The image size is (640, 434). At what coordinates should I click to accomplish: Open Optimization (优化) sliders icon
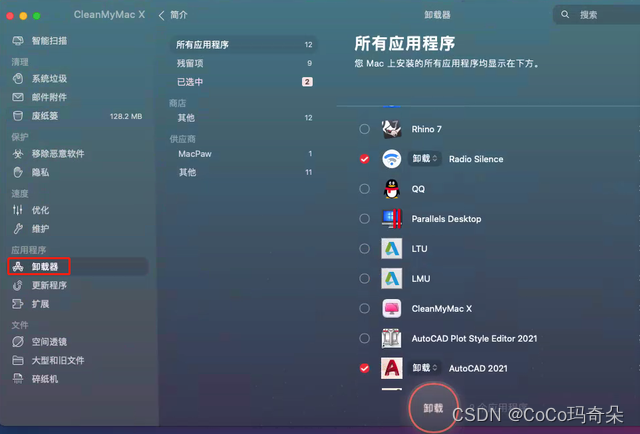point(18,210)
